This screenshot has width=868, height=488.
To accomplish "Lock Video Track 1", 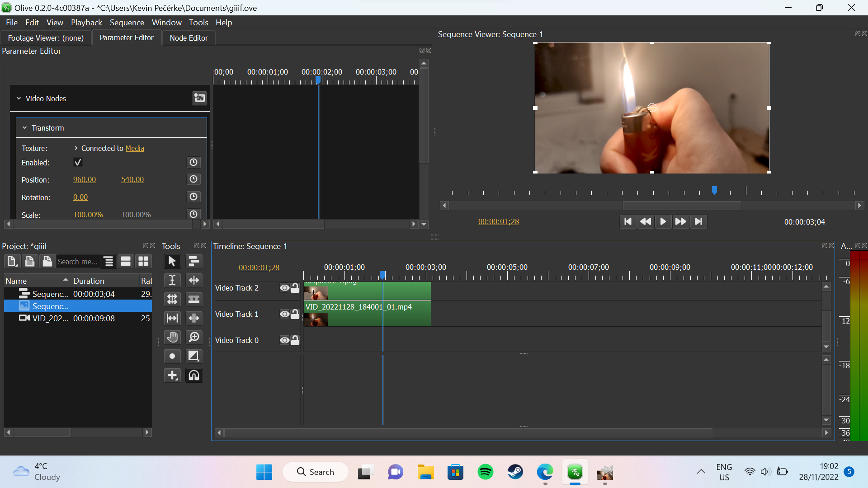I will click(295, 314).
